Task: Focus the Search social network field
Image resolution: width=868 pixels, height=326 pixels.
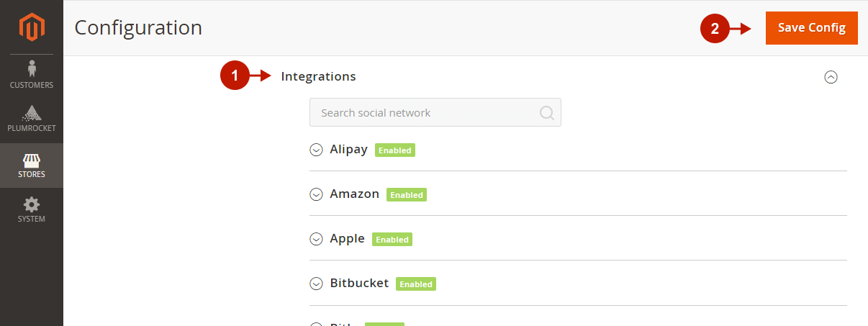Action: (435, 112)
